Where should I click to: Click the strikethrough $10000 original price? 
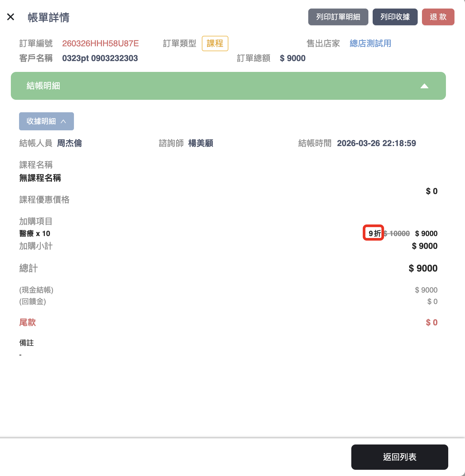[397, 233]
